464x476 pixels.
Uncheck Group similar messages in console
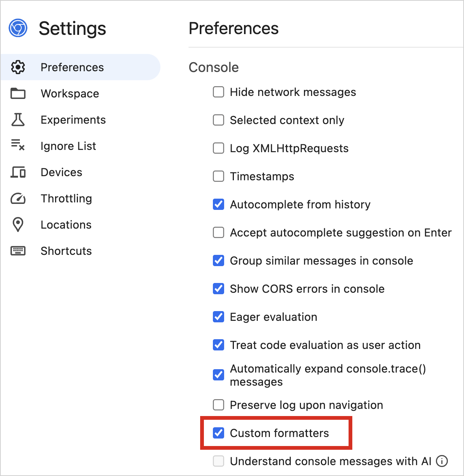(x=218, y=260)
